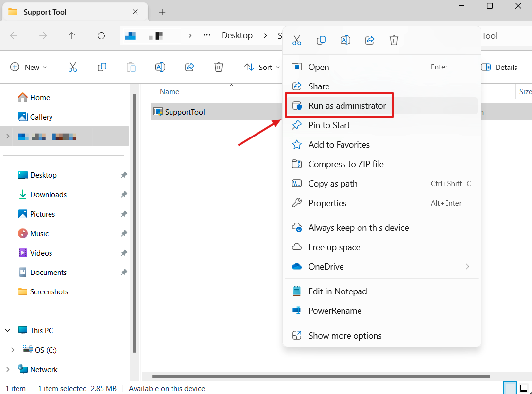This screenshot has width=532, height=394.
Task: Open Downloads in the navigation pane
Action: pos(48,194)
